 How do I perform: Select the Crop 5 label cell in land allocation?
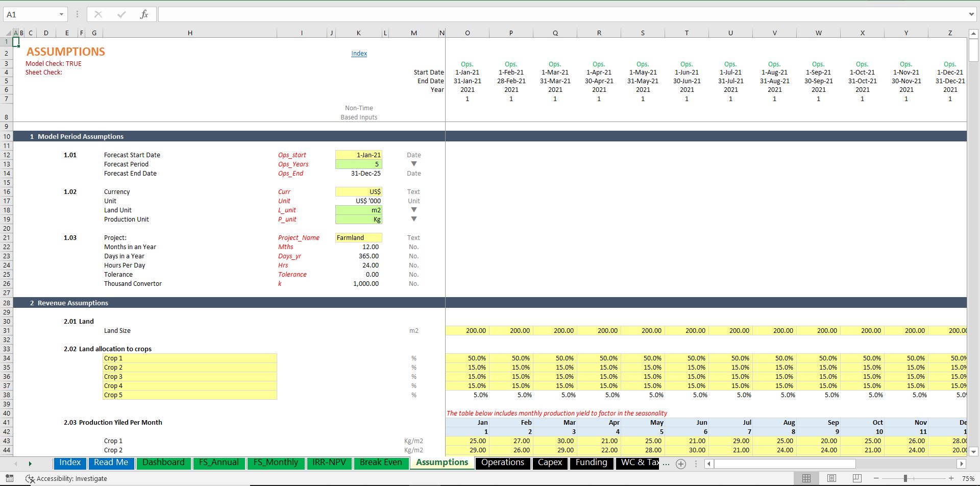tap(190, 395)
